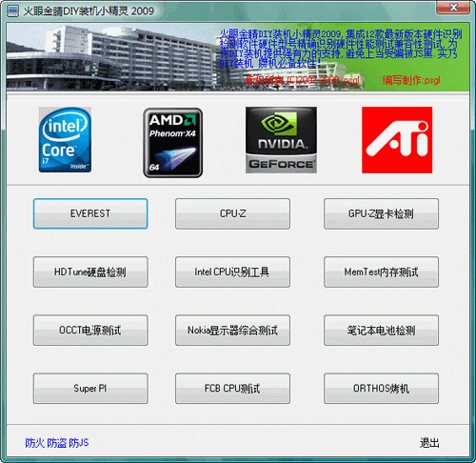Screen dimensions: 476x463
Task: Click the NVIDIA GeForce logo
Action: [281, 140]
